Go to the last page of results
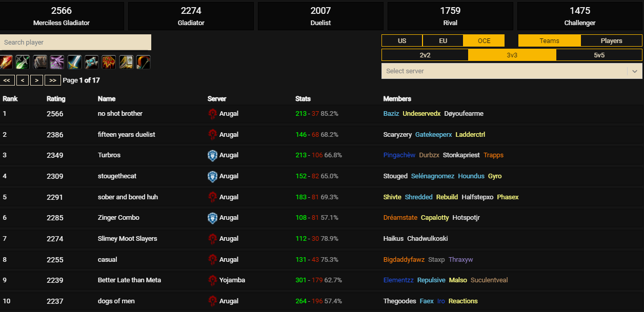This screenshot has width=644, height=312. point(53,80)
